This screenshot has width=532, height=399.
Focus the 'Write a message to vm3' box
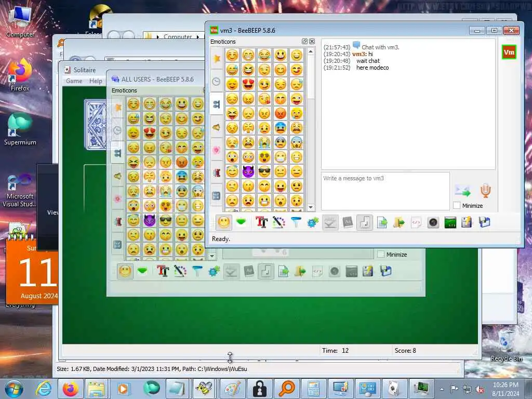tap(385, 191)
